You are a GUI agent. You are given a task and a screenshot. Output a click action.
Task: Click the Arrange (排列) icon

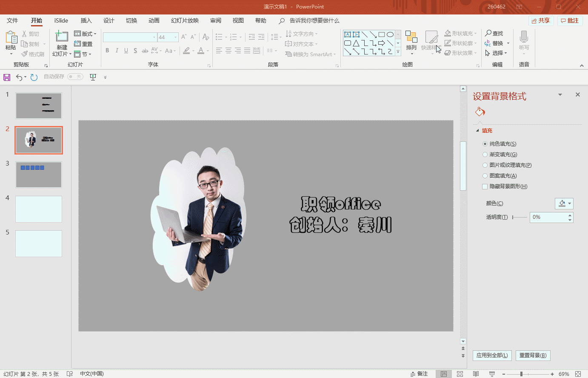click(x=411, y=37)
